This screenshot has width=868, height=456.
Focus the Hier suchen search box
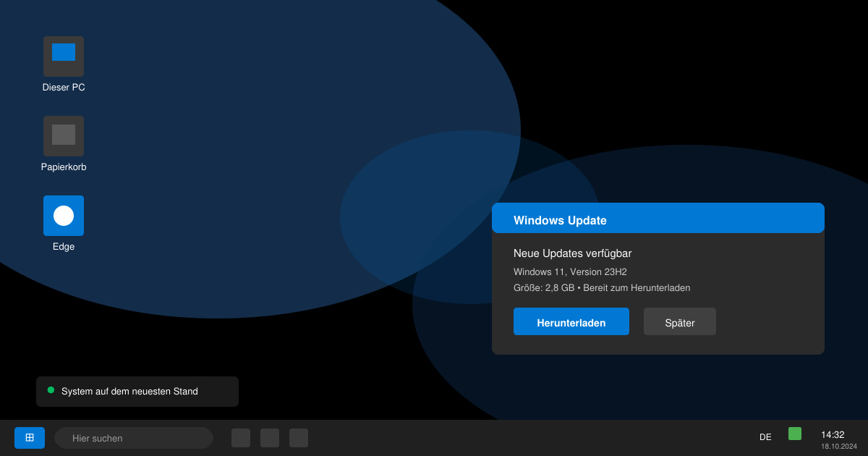[134, 438]
